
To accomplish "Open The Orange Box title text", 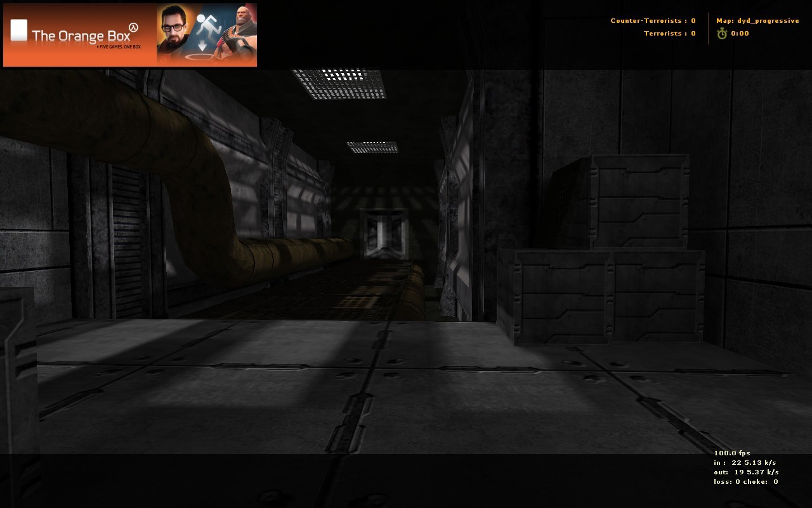I will coord(81,36).
